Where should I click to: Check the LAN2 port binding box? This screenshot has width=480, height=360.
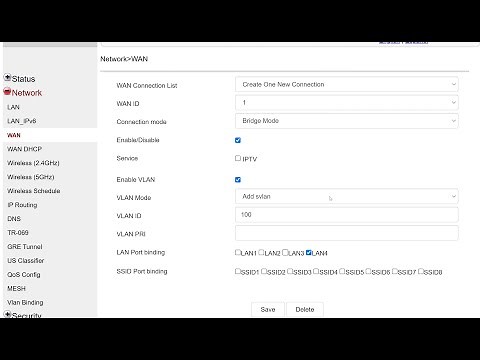[x=261, y=252]
